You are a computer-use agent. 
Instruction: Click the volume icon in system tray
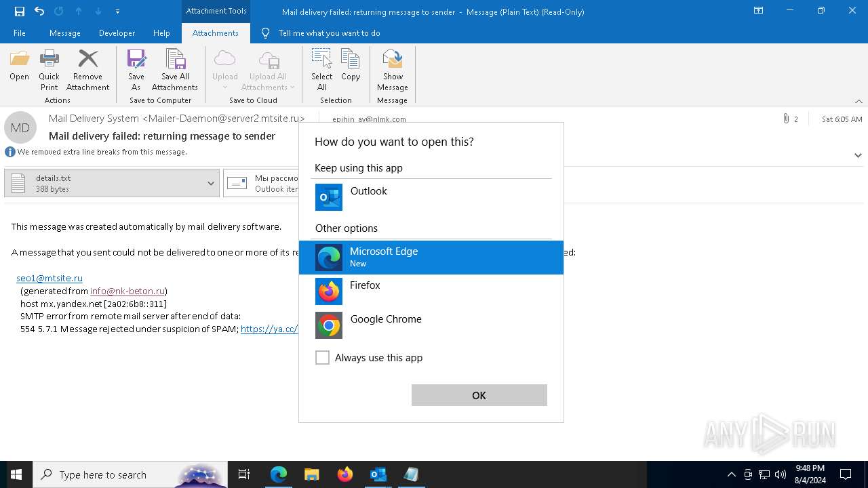781,474
